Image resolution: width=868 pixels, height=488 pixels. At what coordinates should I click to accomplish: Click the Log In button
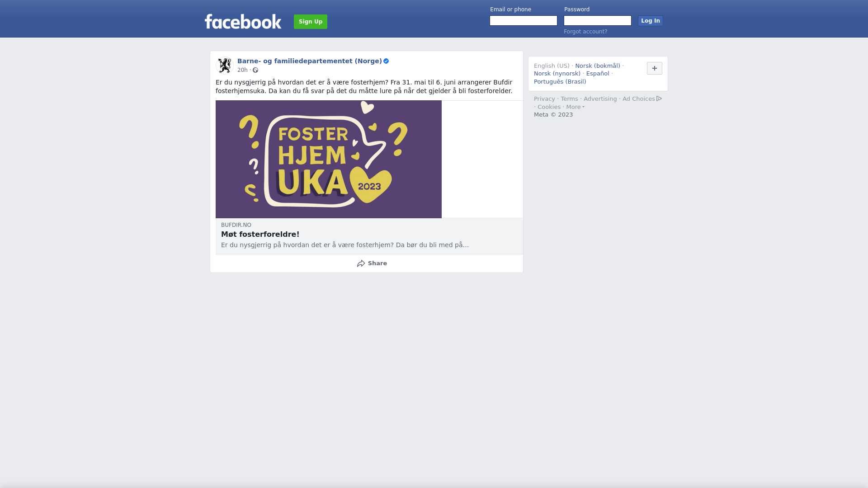(650, 21)
